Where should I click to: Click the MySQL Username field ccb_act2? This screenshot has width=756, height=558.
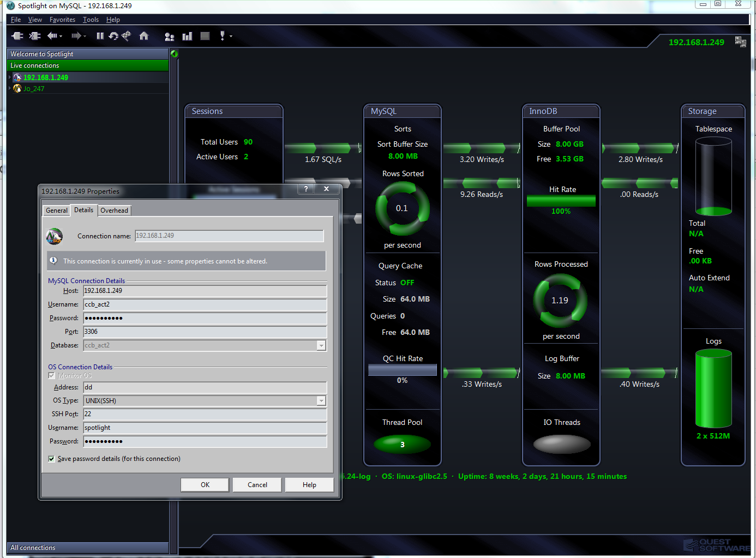205,304
